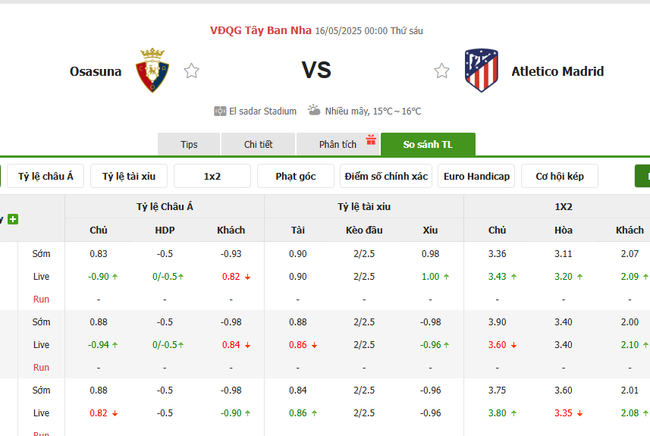Switch to the Chi tiết tab

(x=259, y=145)
